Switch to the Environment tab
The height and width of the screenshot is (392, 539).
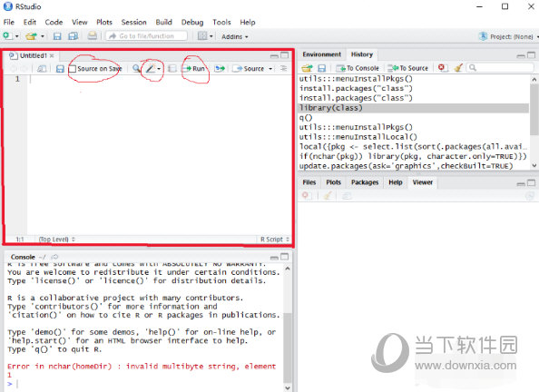point(321,54)
